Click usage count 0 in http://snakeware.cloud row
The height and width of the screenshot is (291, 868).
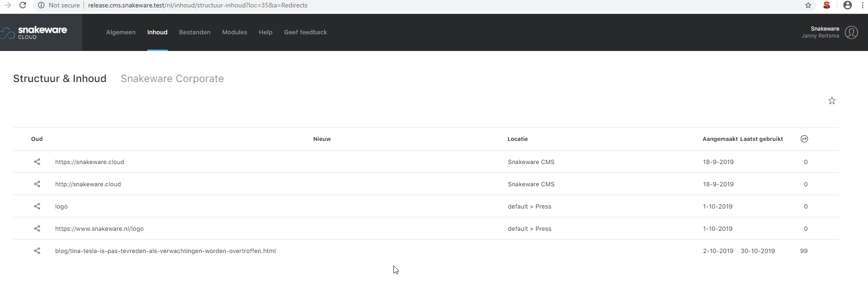[806, 184]
